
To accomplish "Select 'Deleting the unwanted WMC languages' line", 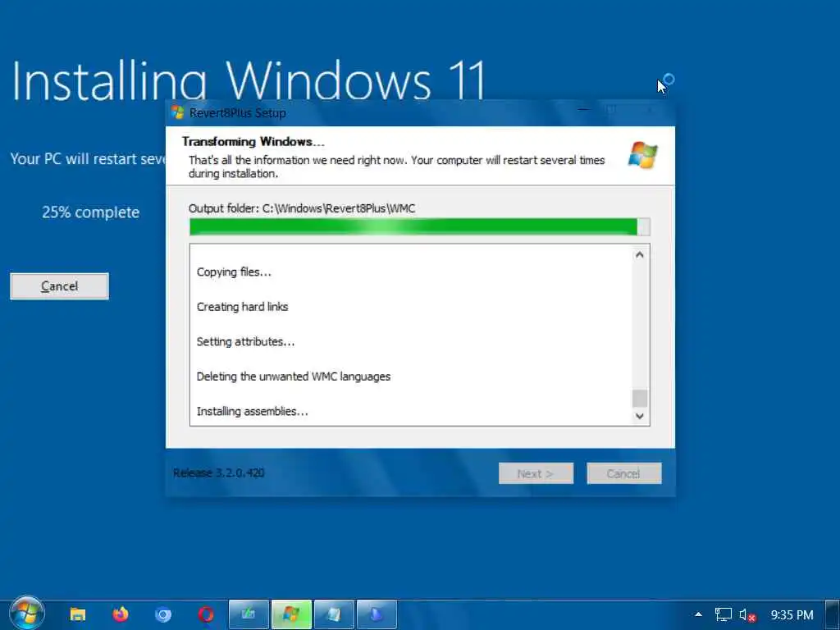I will point(294,376).
